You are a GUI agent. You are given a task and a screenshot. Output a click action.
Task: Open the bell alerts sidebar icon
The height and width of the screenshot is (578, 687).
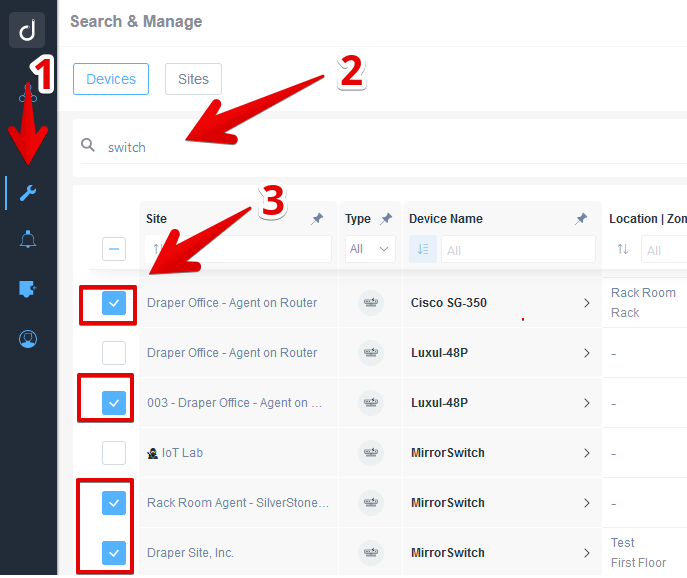click(28, 239)
